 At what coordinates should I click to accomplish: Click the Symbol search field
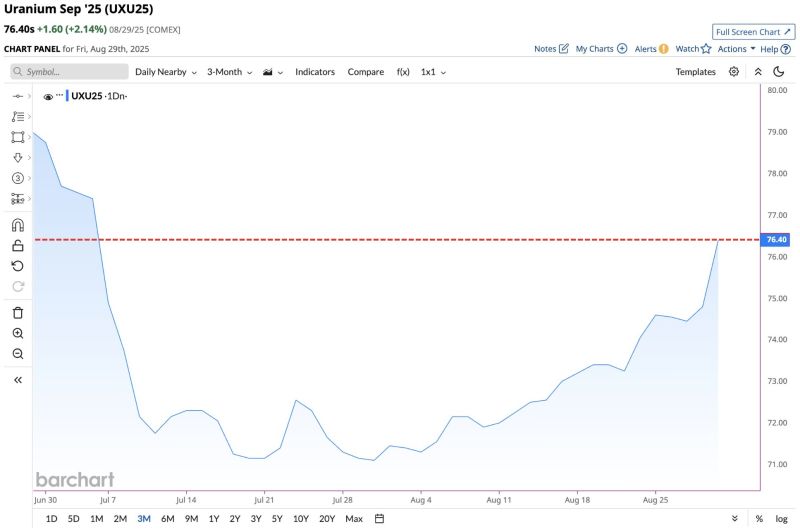[x=69, y=71]
